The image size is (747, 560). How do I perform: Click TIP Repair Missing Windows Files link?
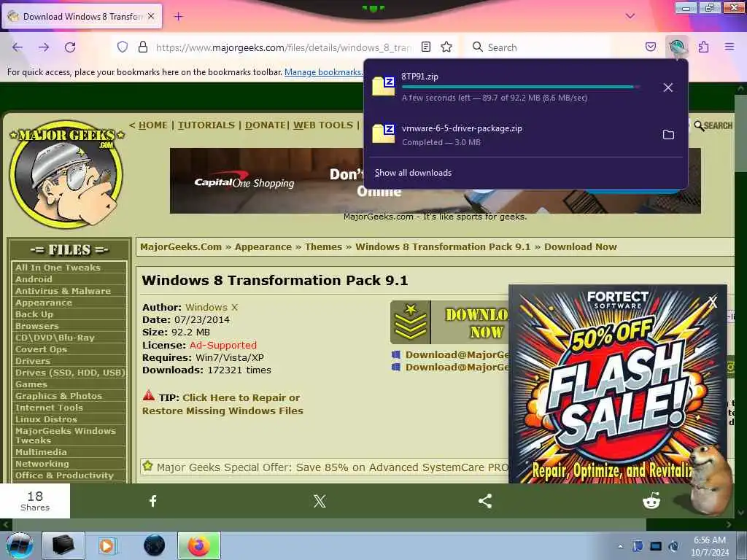point(222,404)
